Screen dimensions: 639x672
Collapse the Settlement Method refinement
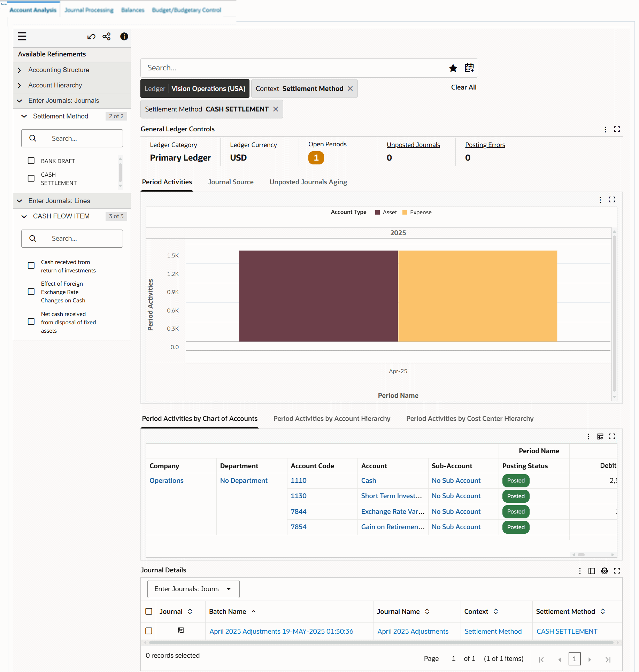click(24, 116)
